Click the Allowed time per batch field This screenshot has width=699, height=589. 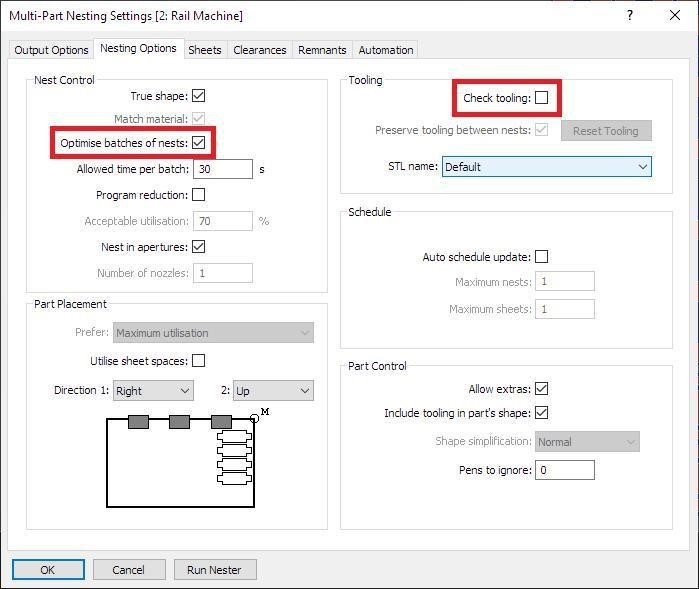[222, 169]
